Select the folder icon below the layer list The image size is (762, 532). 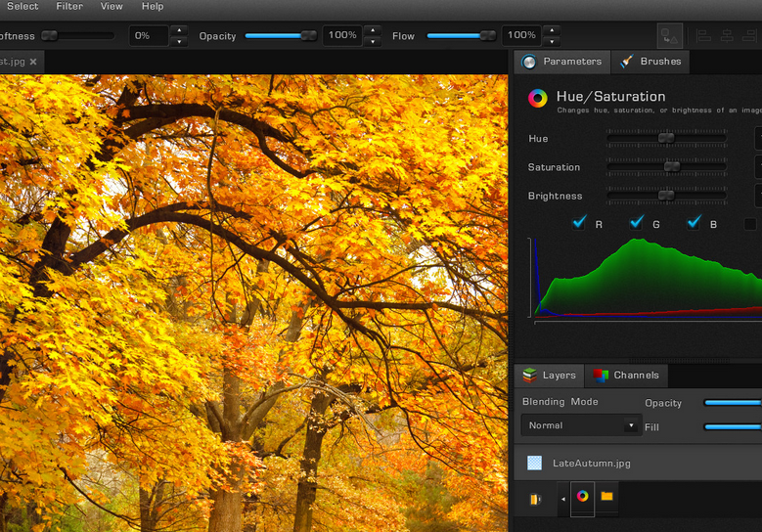point(606,497)
